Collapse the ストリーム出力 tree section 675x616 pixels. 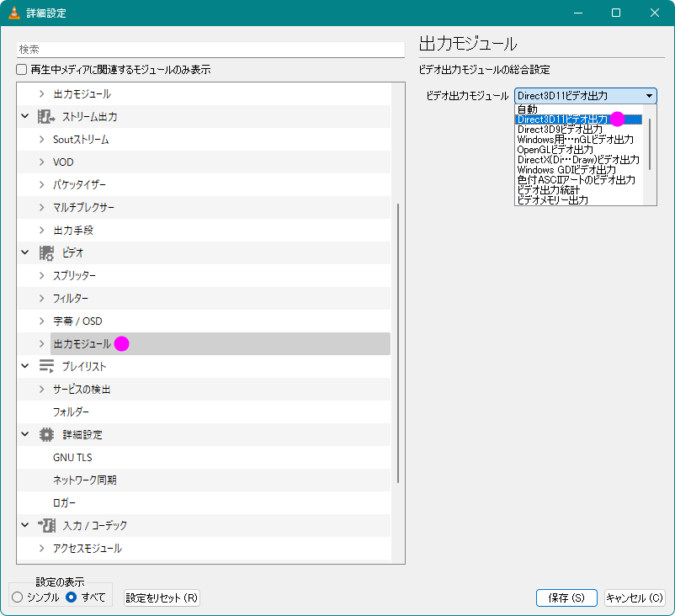pyautogui.click(x=25, y=116)
